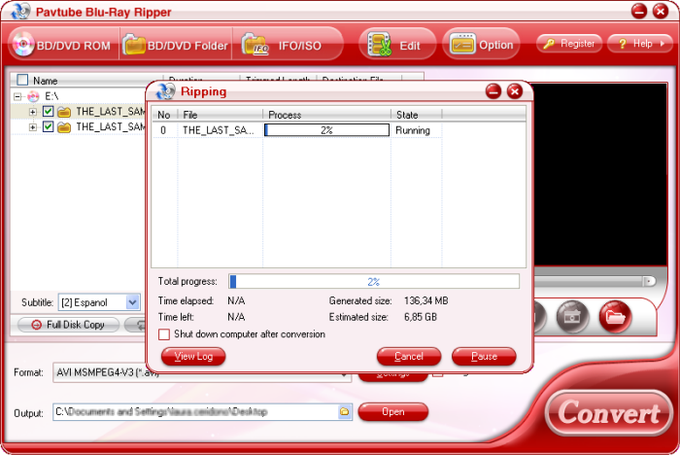The image size is (680, 455).
Task: Pause the ripping process
Action: 484,357
